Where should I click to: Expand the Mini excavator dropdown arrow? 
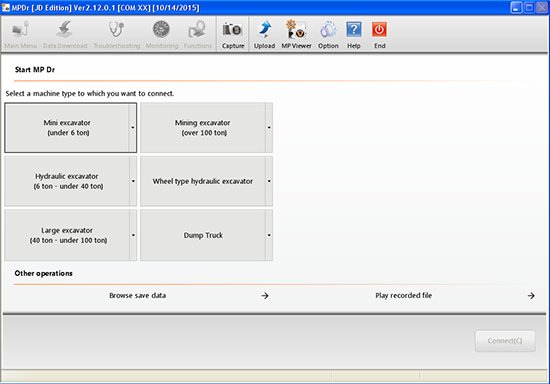coord(133,128)
